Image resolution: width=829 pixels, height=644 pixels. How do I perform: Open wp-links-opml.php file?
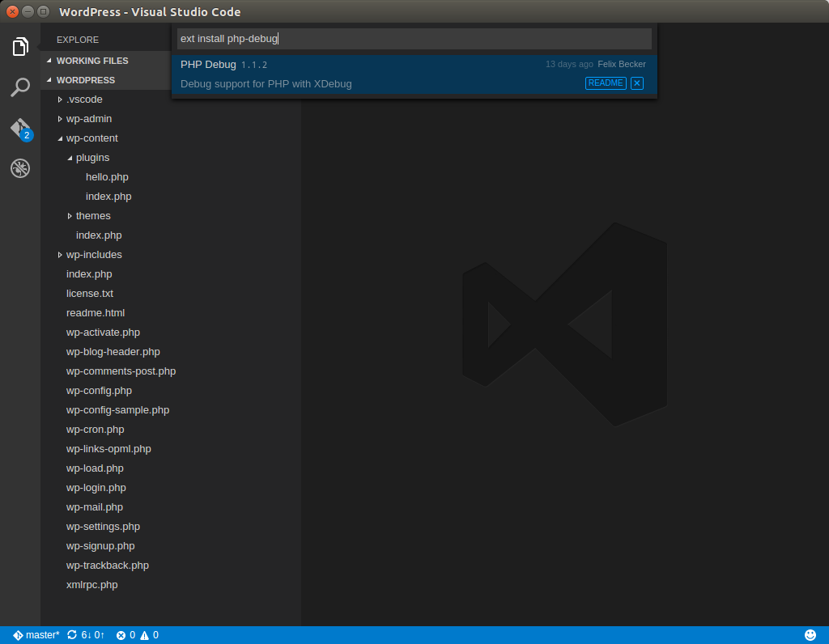tap(108, 449)
